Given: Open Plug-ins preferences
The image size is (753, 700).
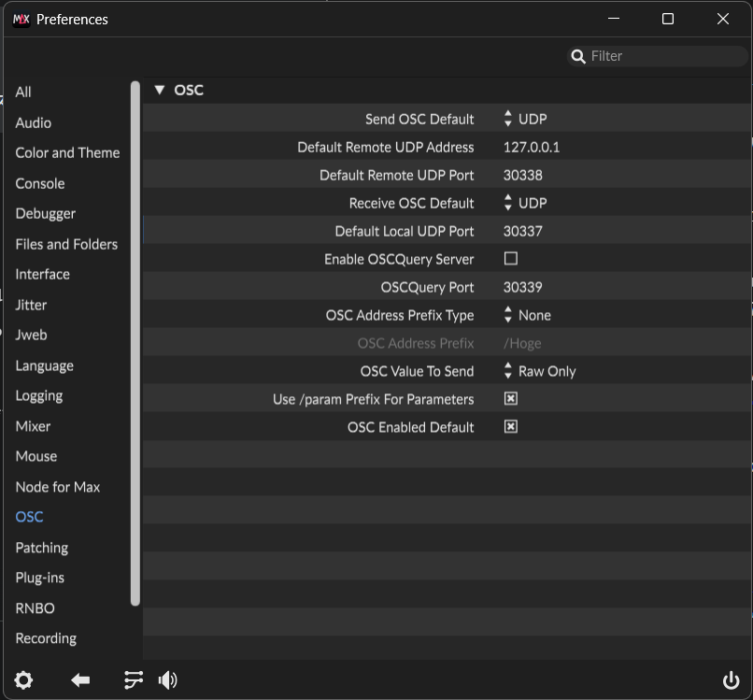Looking at the screenshot, I should (x=39, y=578).
